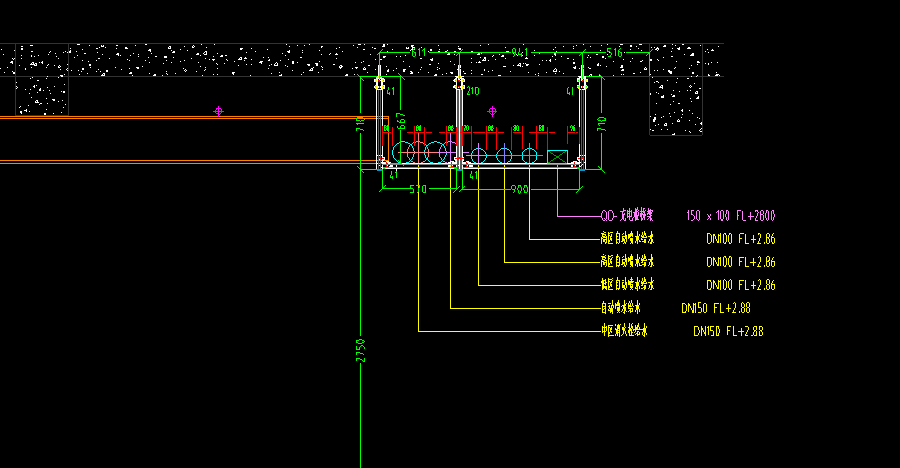Select the 516 dimension on the right

[x=613, y=52]
